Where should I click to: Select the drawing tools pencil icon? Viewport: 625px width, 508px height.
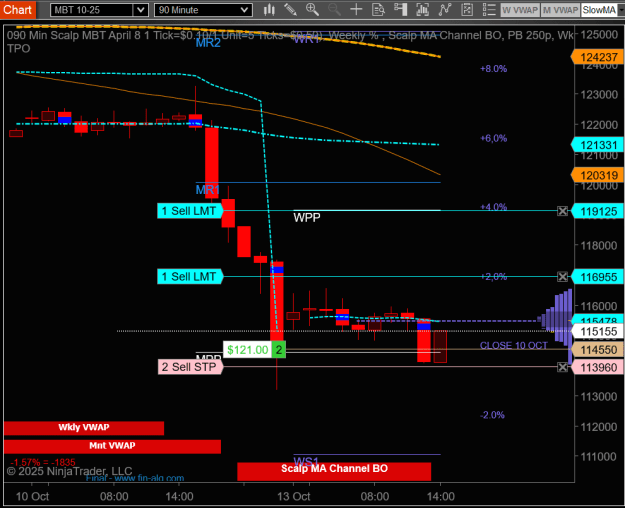point(291,10)
